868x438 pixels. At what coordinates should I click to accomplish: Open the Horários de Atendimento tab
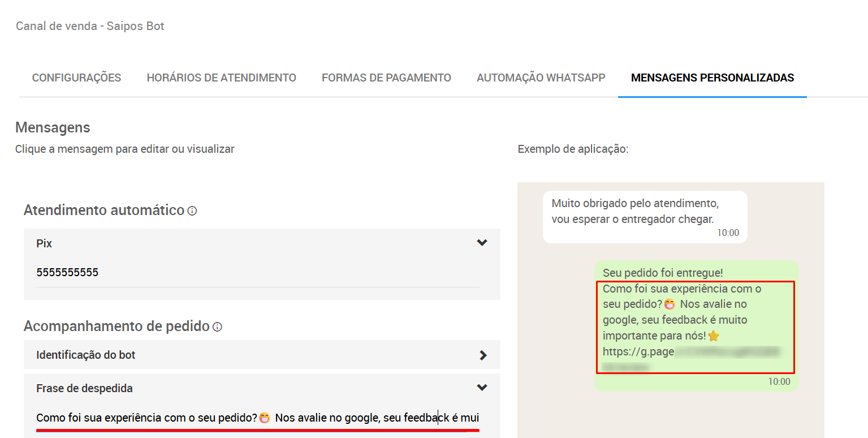[221, 78]
